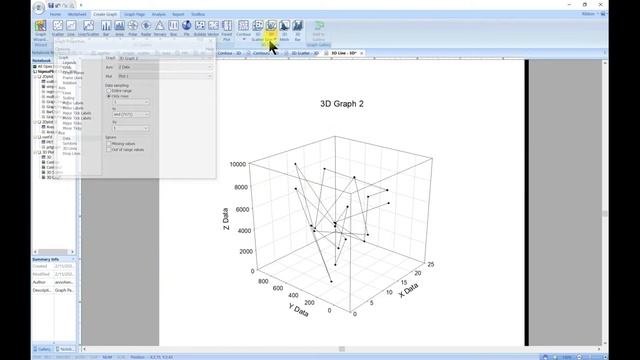
Task: Open the Plot dropdown showing Plot 1
Action: click(165, 76)
